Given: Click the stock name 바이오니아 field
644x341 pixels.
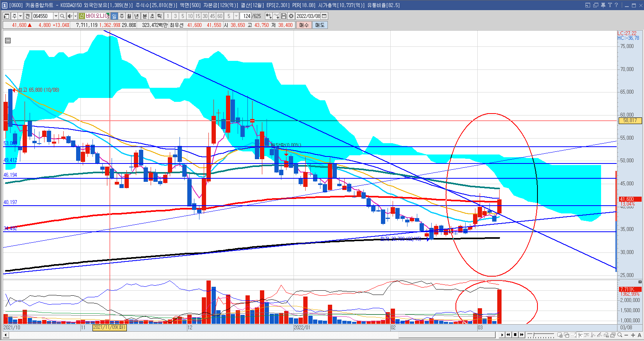Looking at the screenshot, I should pyautogui.click(x=97, y=16).
